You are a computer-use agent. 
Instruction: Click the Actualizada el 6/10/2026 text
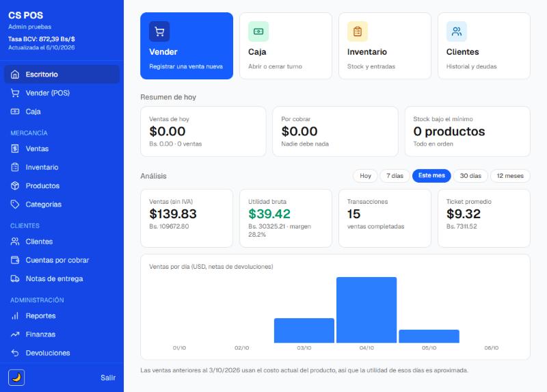(42, 48)
